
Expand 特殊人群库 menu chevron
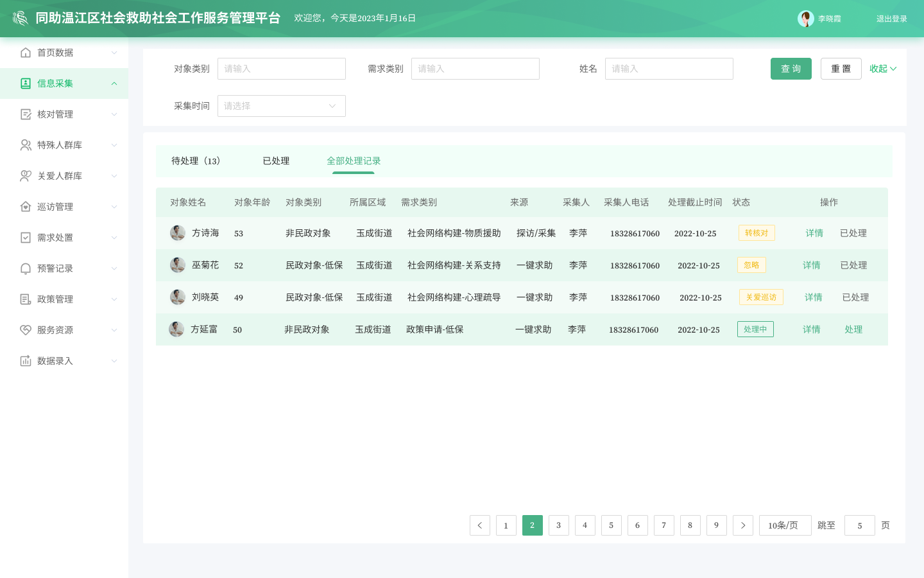tap(114, 145)
